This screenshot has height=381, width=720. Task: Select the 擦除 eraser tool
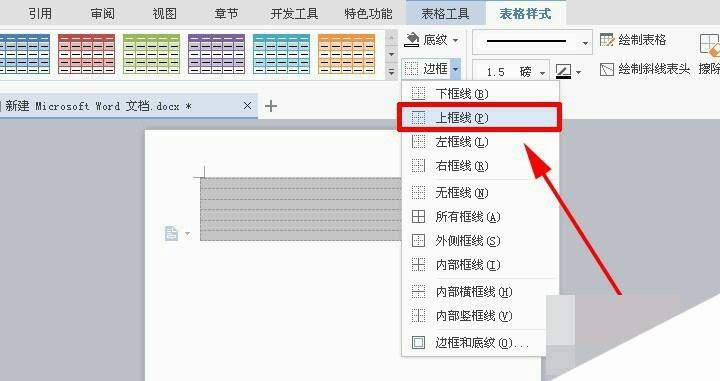click(x=709, y=54)
